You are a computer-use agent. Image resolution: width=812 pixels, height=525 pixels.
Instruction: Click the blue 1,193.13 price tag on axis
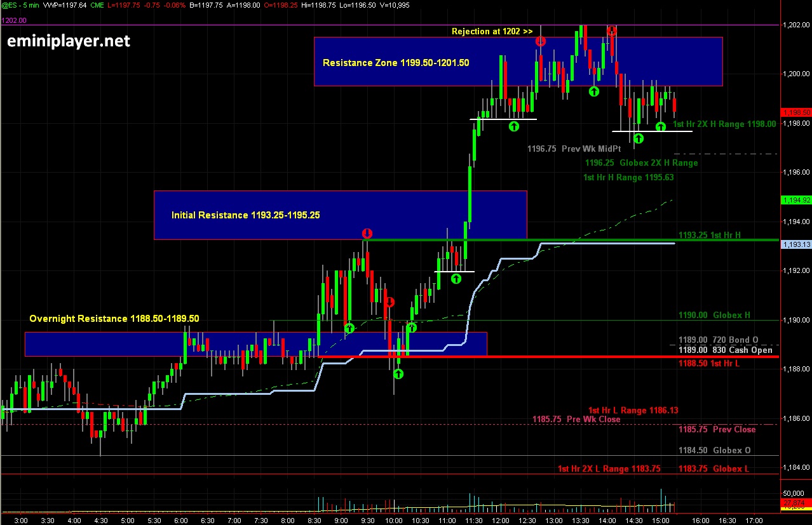coord(795,244)
